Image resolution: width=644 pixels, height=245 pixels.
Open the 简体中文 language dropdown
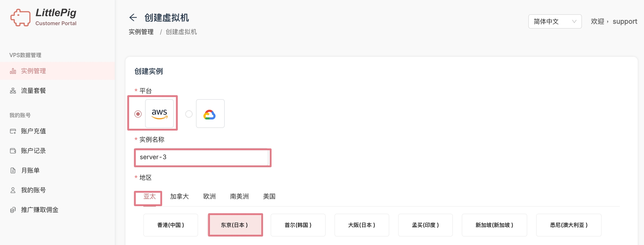[x=555, y=22]
